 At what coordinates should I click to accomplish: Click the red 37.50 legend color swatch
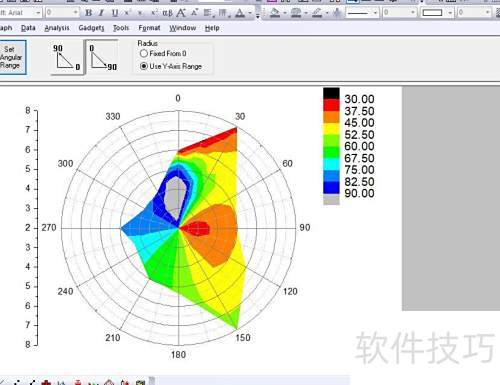tap(331, 105)
